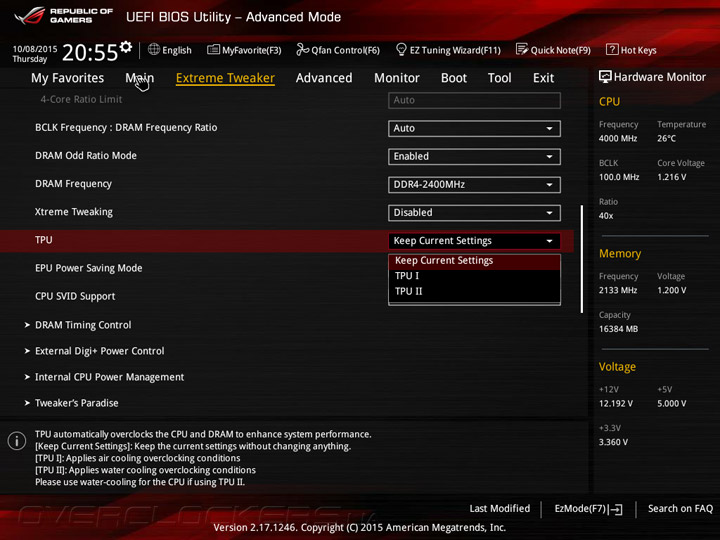Viewport: 720px width, 540px height.
Task: Click the Quick Note notepad icon
Action: click(x=522, y=49)
